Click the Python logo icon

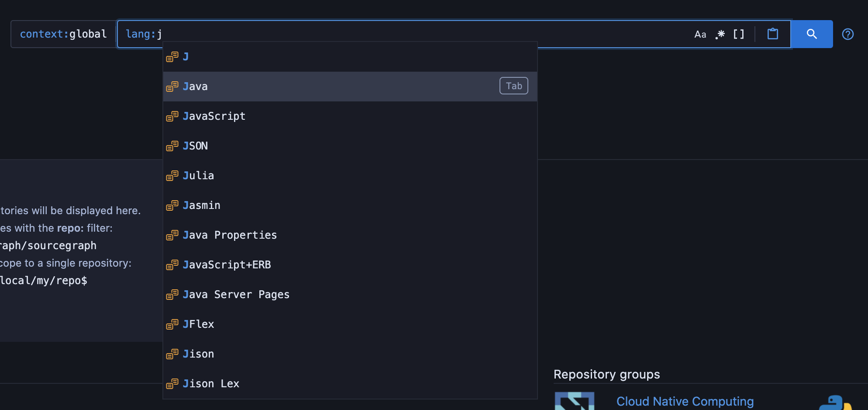[x=836, y=403]
